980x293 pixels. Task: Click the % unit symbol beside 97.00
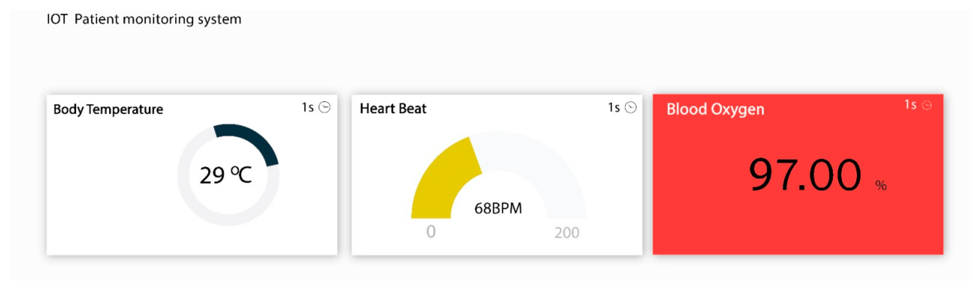881,185
